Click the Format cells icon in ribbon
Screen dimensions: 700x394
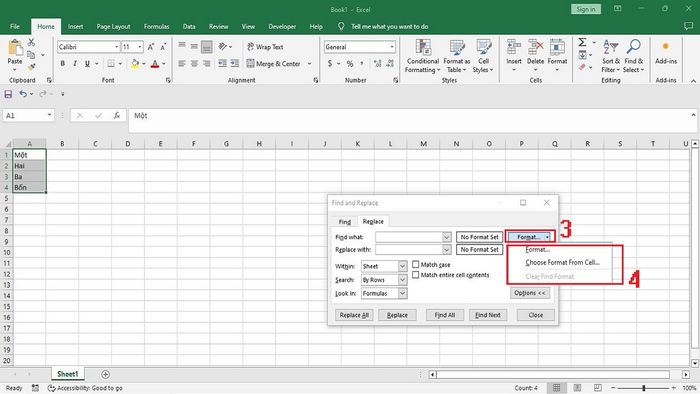[557, 47]
